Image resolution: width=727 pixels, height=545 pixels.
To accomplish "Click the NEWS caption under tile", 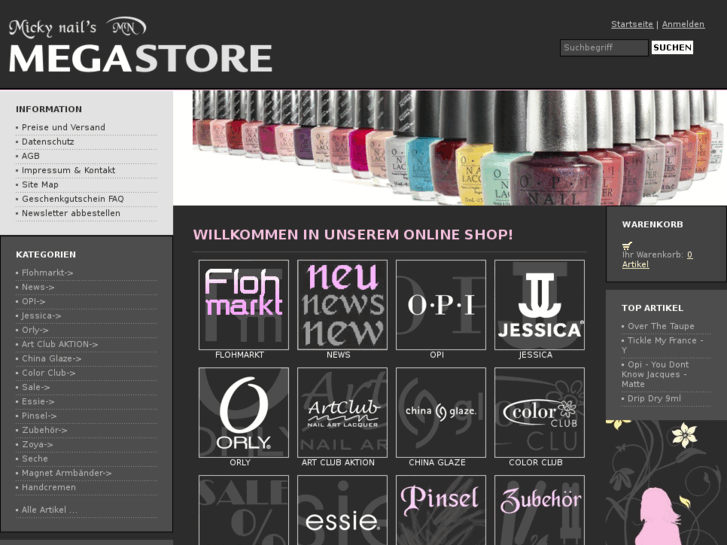I will click(338, 355).
